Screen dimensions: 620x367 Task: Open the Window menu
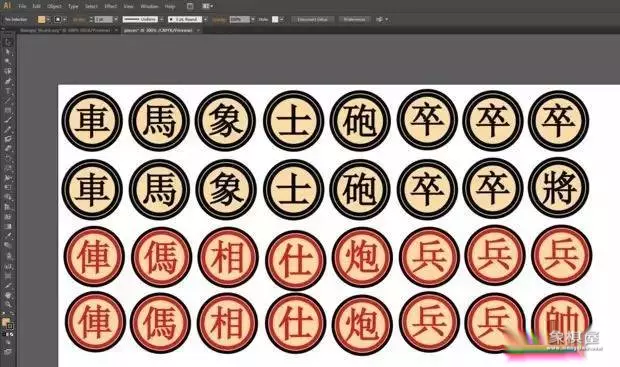pyautogui.click(x=149, y=6)
